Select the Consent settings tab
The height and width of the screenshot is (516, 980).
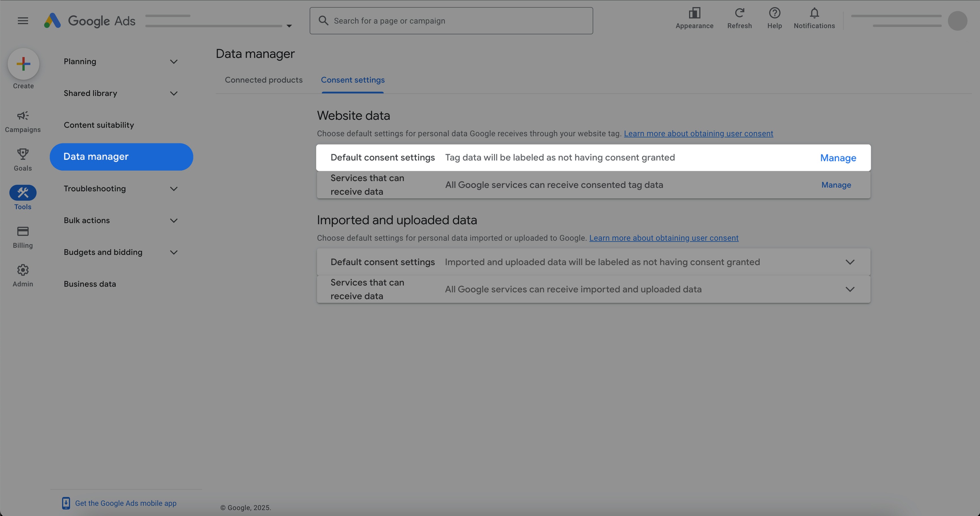353,80
